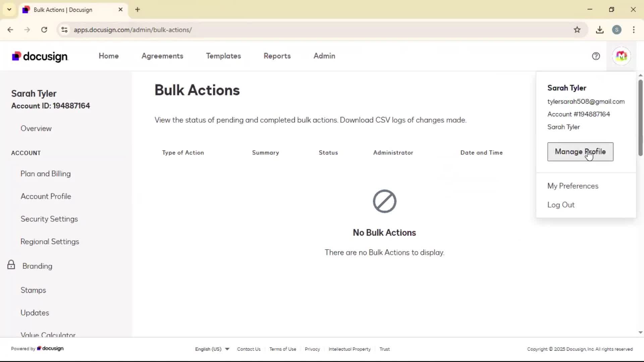Viewport: 644px width, 362px height.
Task: Click the email tylersarah508@gmail.com
Action: pos(586,102)
